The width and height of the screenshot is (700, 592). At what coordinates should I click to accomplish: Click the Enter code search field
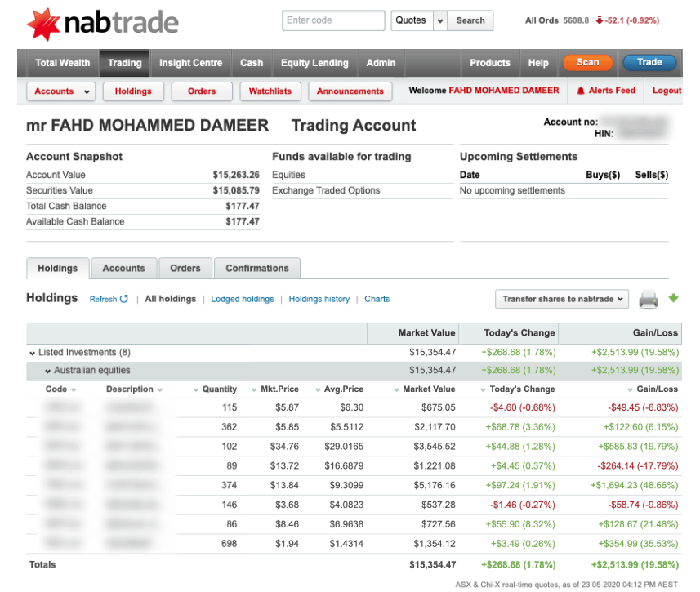point(332,21)
